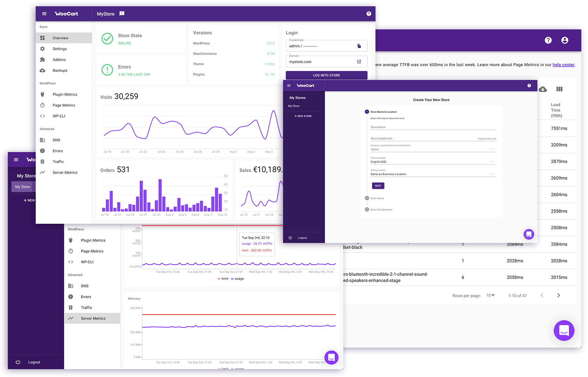
Task: Open hamburger menu in MyStore overview window
Action: (44, 14)
